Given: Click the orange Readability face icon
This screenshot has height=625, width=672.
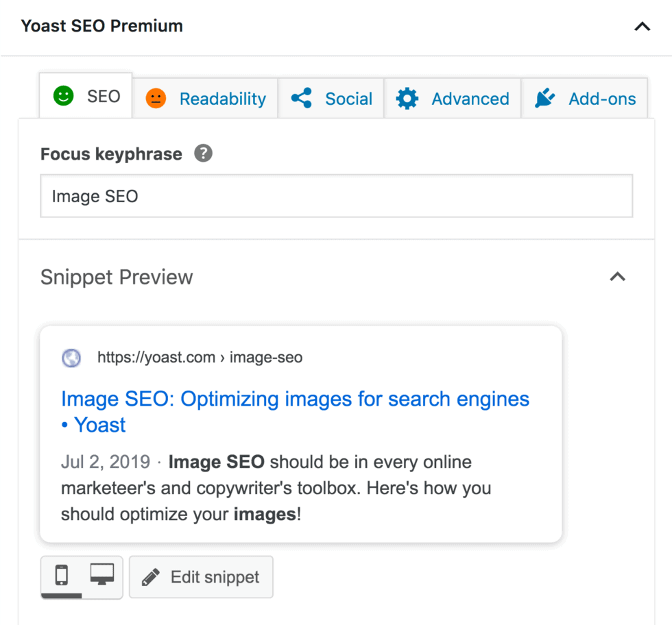Looking at the screenshot, I should (x=156, y=99).
